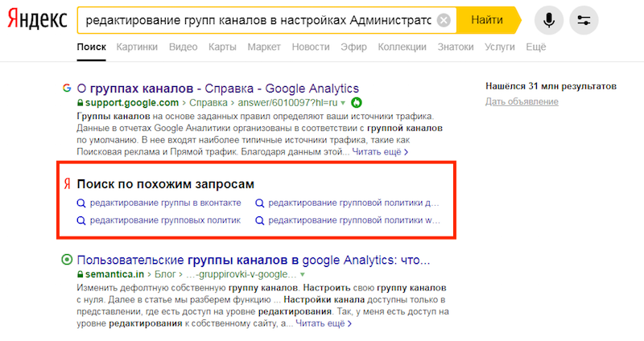The image size is (644, 341).
Task: Click the Нашёлся 31 млн результатов text
Action: (x=551, y=86)
